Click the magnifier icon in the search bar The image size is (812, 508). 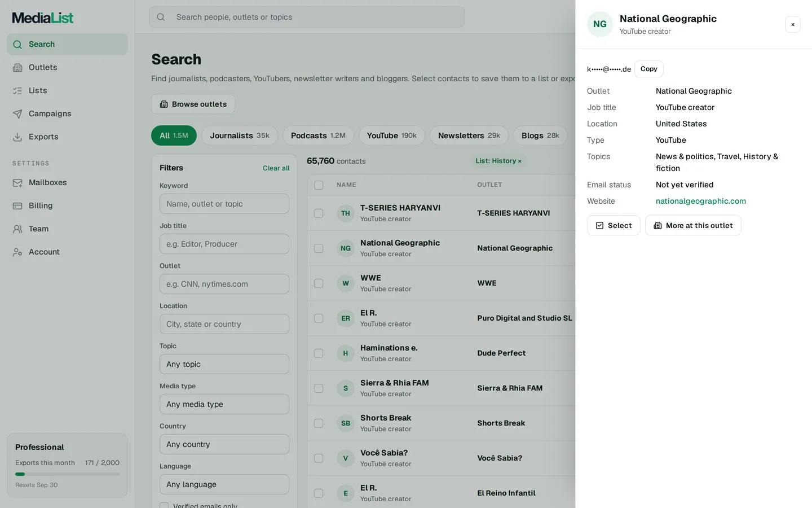pos(161,17)
